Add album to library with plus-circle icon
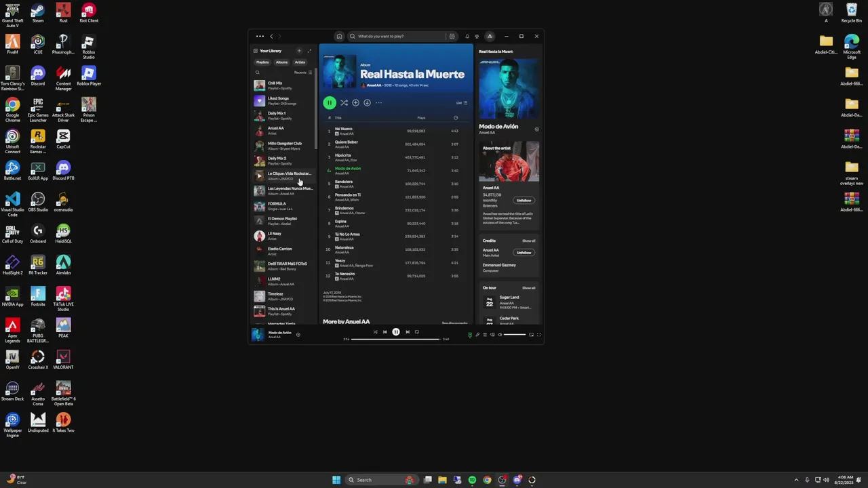This screenshot has width=868, height=488. point(355,103)
